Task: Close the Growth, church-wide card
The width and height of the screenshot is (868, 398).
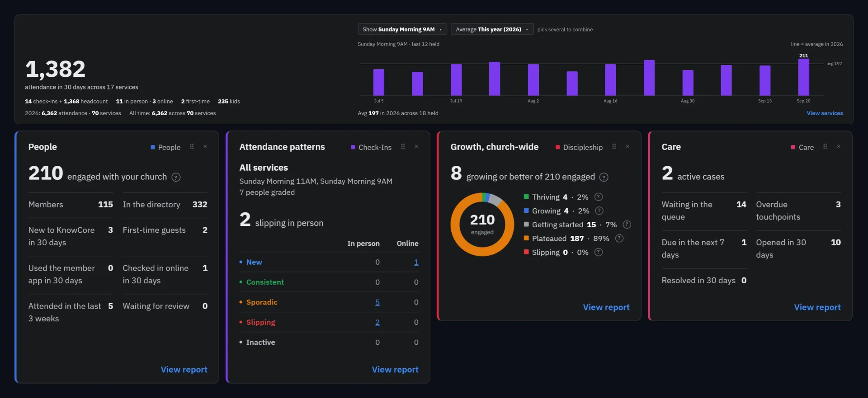Action: point(627,146)
